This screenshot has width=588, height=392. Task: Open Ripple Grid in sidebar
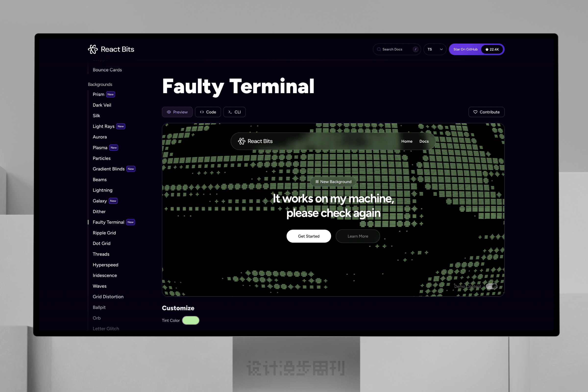[x=104, y=233]
